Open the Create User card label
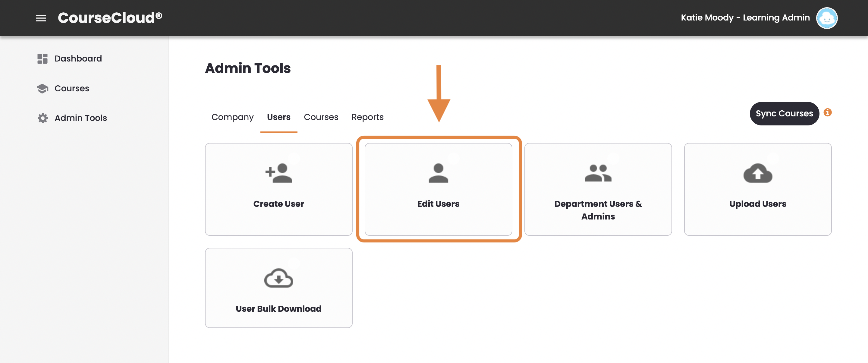Image resolution: width=868 pixels, height=363 pixels. tap(278, 204)
